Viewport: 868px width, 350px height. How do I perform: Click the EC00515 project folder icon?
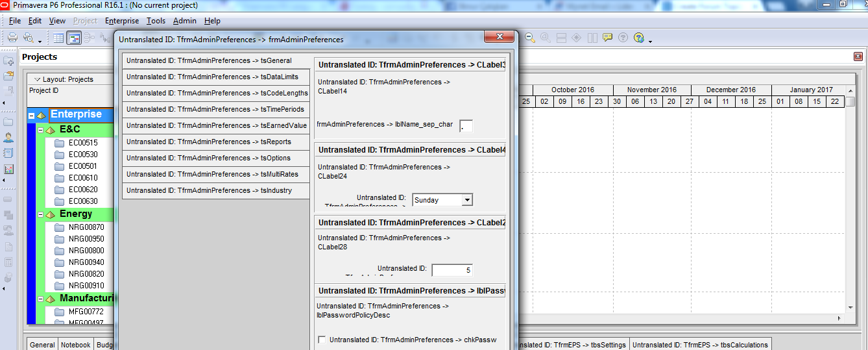pyautogui.click(x=60, y=143)
